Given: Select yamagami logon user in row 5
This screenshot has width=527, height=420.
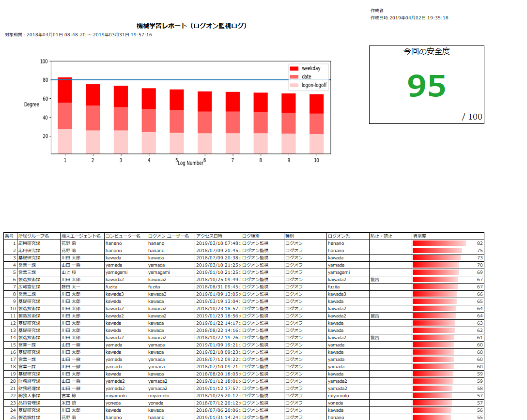Looking at the screenshot, I should (x=159, y=272).
